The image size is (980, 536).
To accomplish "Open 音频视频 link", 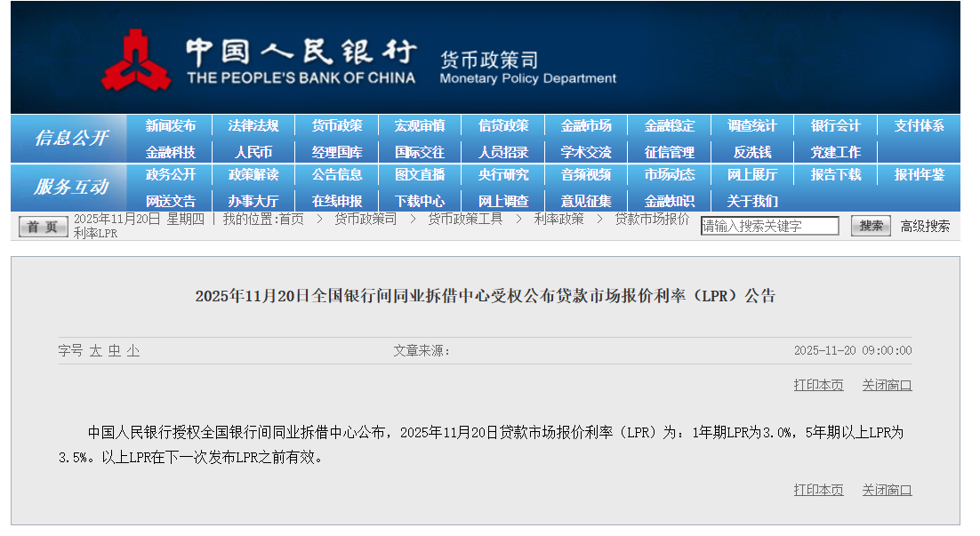I will 586,174.
